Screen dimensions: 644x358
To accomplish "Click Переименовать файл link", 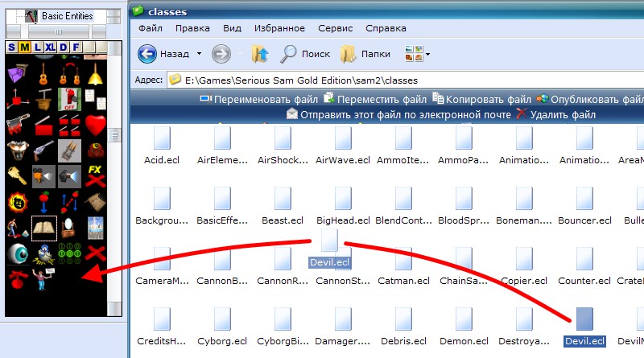I will [258, 99].
